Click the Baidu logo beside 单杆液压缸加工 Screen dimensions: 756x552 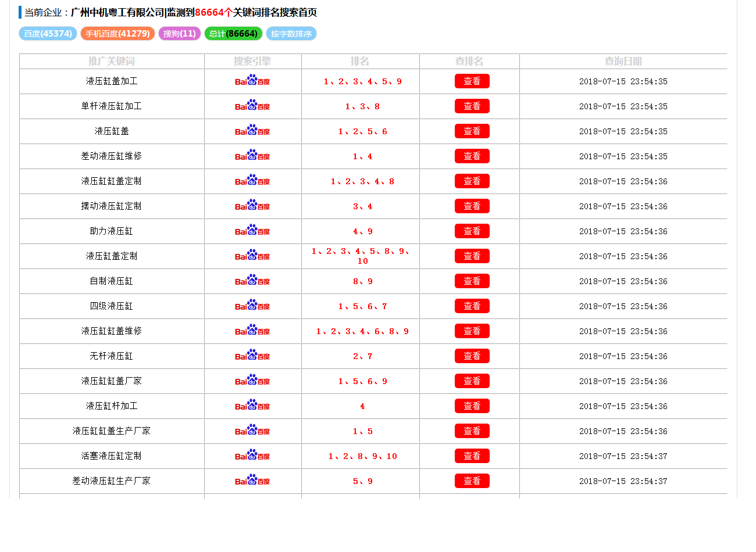252,106
